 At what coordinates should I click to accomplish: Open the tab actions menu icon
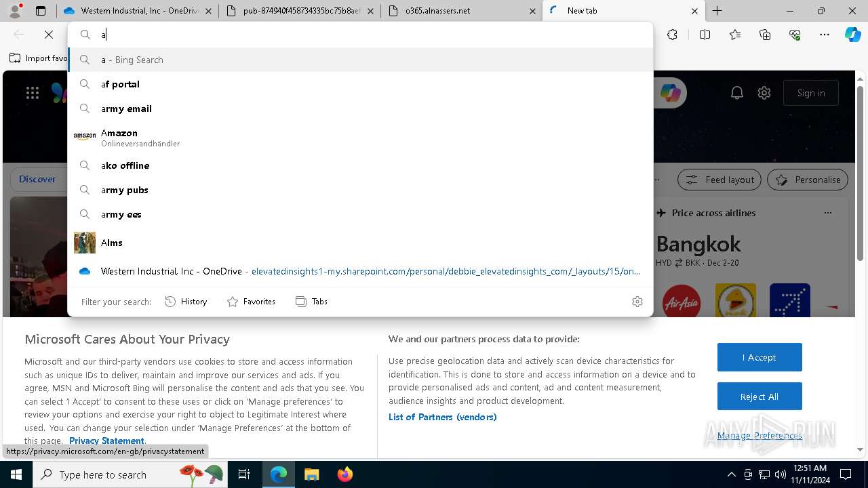pyautogui.click(x=41, y=11)
